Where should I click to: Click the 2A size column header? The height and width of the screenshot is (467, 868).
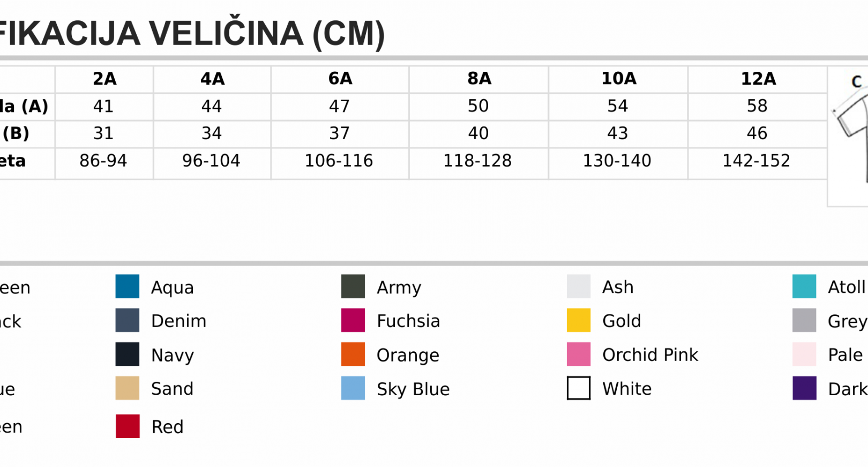coord(104,79)
